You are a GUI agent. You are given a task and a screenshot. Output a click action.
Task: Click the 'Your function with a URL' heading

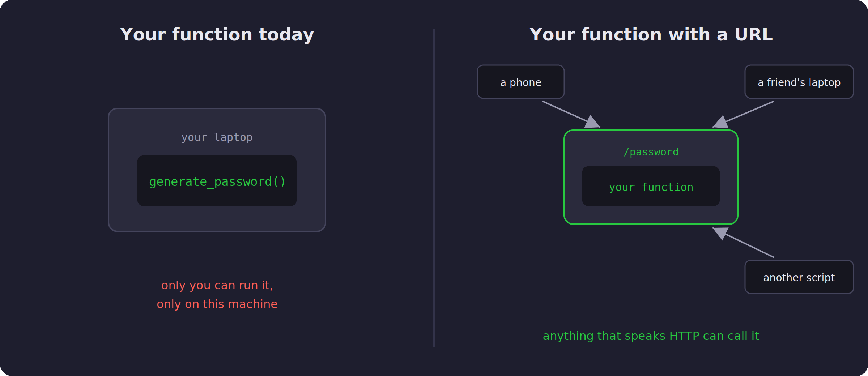651,35
